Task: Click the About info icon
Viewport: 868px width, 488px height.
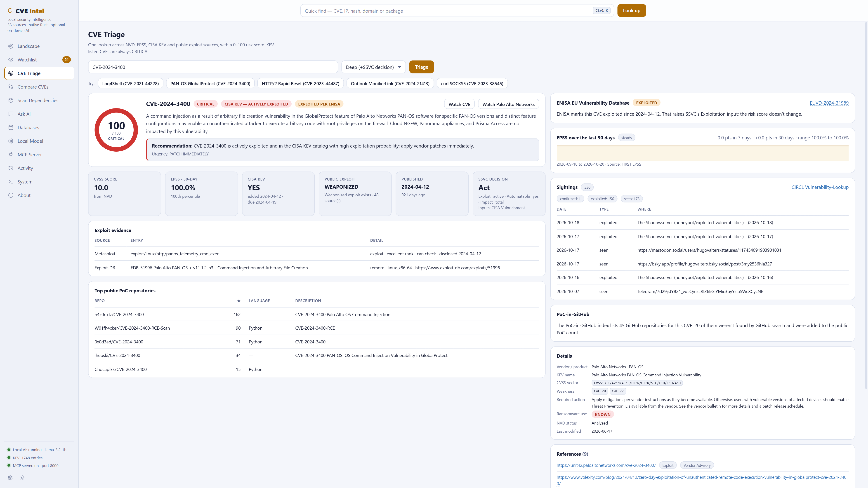Action: [x=11, y=195]
